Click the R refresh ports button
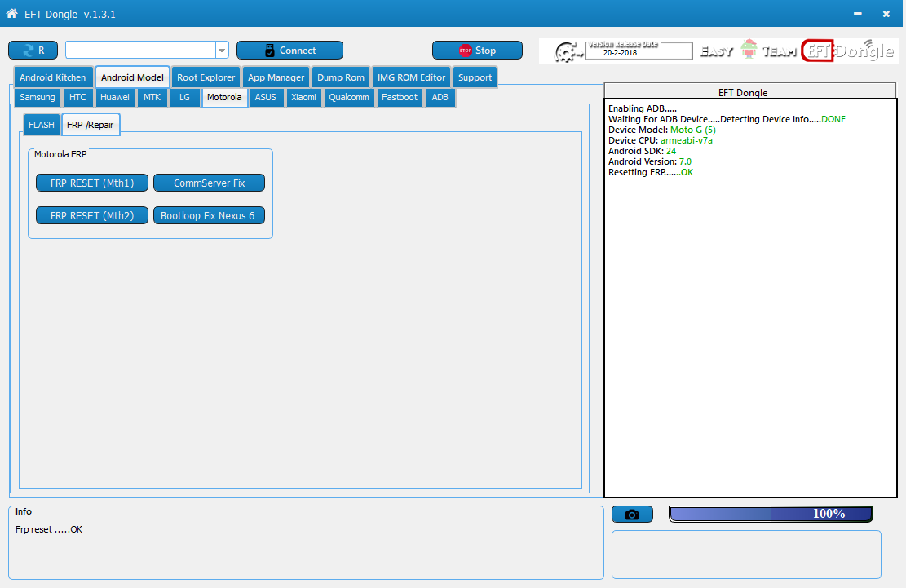This screenshot has height=588, width=906. tap(33, 51)
